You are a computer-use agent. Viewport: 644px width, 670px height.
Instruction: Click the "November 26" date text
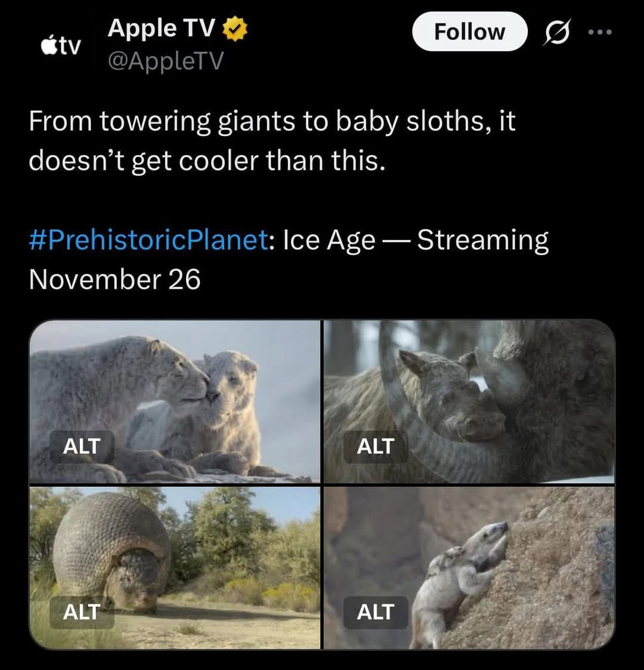[114, 279]
